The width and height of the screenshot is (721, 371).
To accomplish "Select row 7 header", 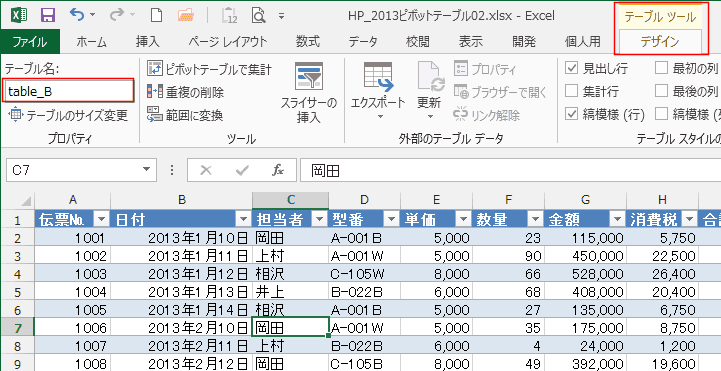I will tap(17, 328).
